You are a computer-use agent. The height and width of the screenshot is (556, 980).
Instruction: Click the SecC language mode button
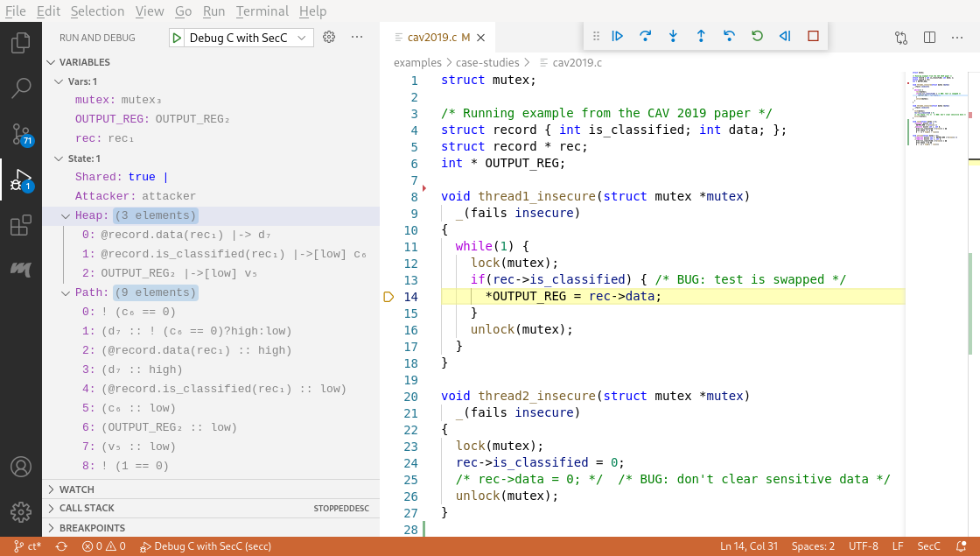(928, 546)
